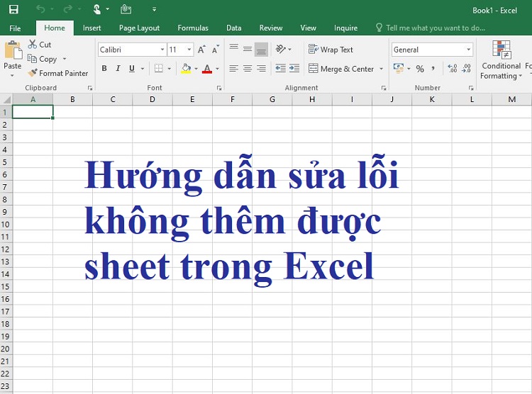The image size is (532, 394).
Task: Decrease decimal places
Action: pyautogui.click(x=467, y=69)
